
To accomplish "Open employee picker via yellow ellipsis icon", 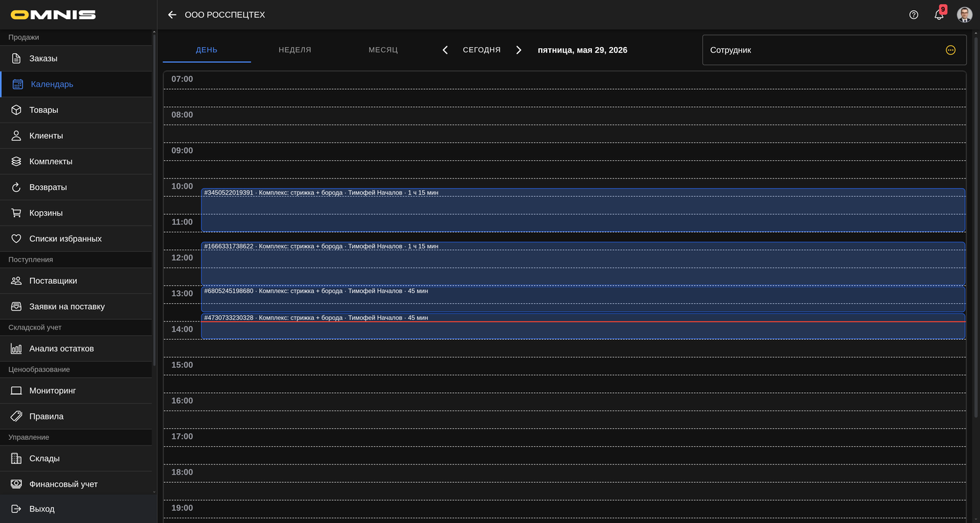I will [951, 50].
